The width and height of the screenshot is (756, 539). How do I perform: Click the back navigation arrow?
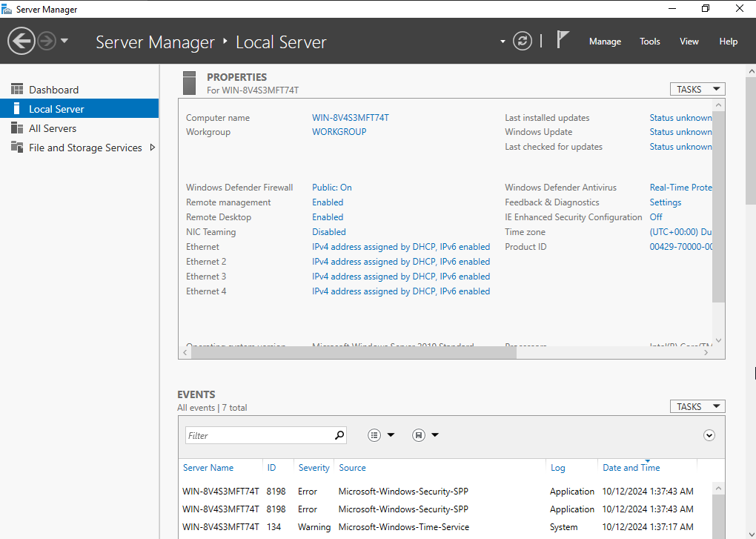pyautogui.click(x=21, y=41)
